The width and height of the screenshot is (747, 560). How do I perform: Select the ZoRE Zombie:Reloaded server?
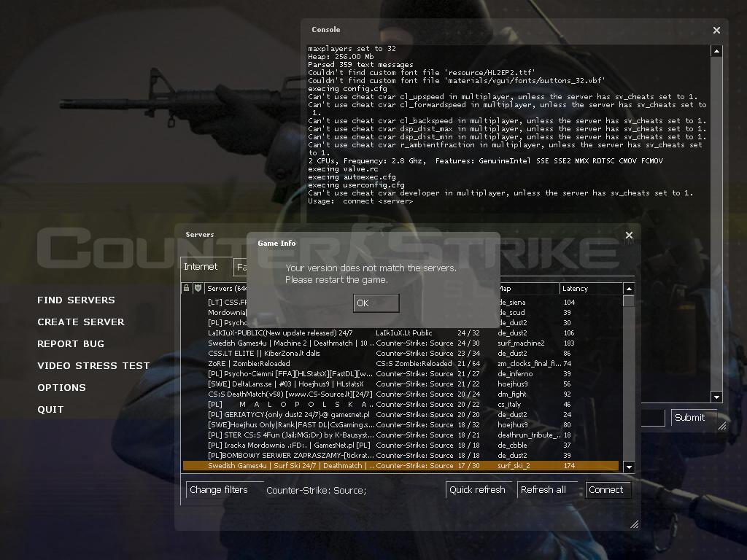(x=400, y=363)
